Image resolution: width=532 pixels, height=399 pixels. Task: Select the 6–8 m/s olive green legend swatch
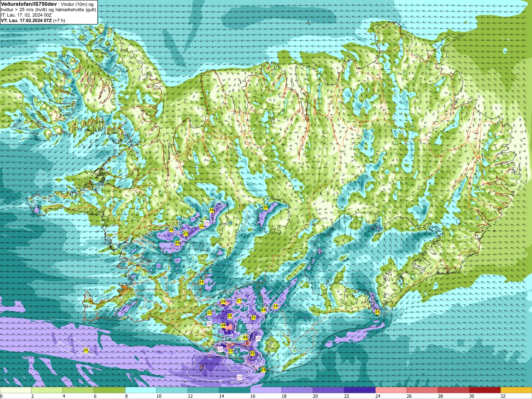[109, 390]
